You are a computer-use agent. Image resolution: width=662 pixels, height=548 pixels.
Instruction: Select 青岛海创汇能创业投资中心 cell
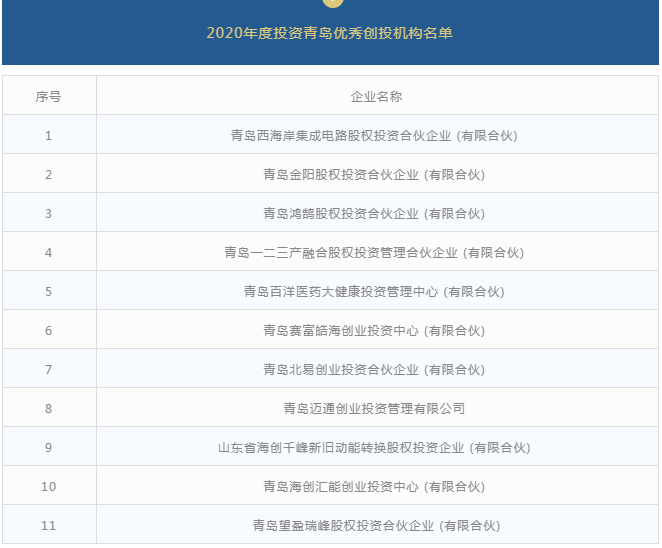pyautogui.click(x=377, y=486)
